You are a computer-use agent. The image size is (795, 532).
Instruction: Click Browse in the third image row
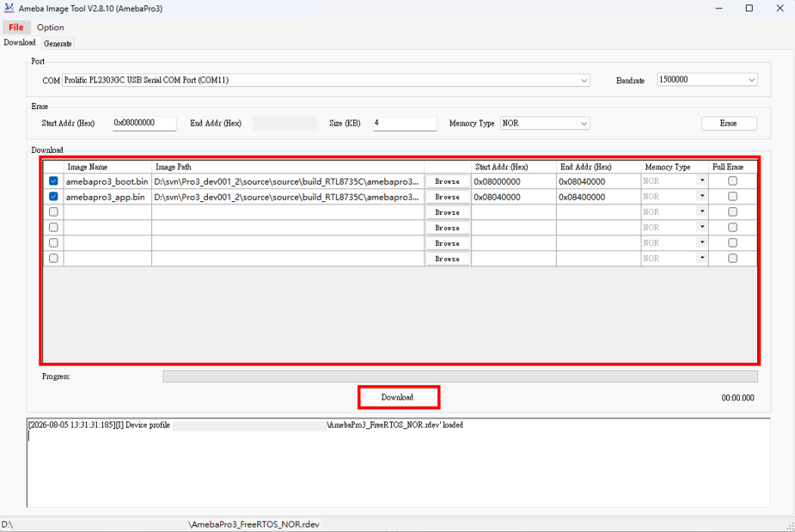pos(447,212)
